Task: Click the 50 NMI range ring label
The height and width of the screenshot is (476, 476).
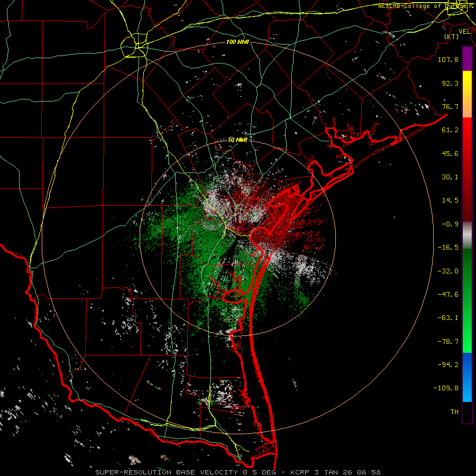Action: click(x=237, y=140)
